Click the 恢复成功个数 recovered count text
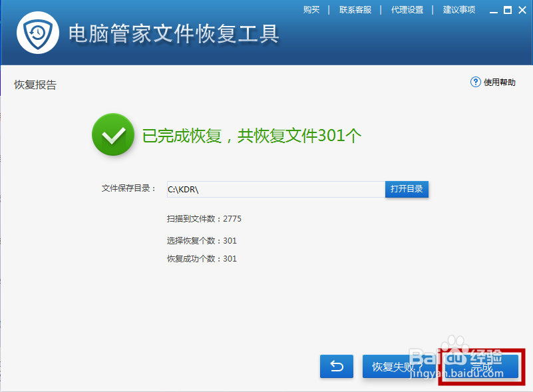 click(201, 258)
